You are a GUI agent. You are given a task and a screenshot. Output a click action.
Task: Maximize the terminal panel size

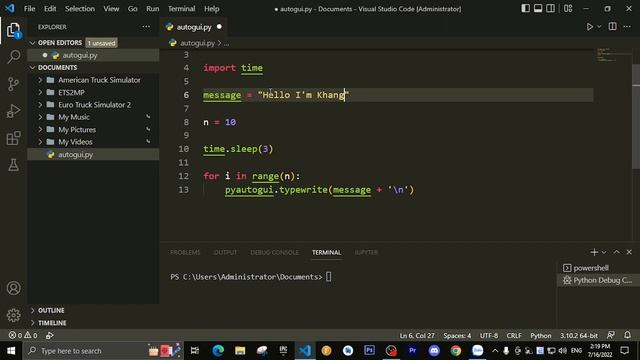617,252
